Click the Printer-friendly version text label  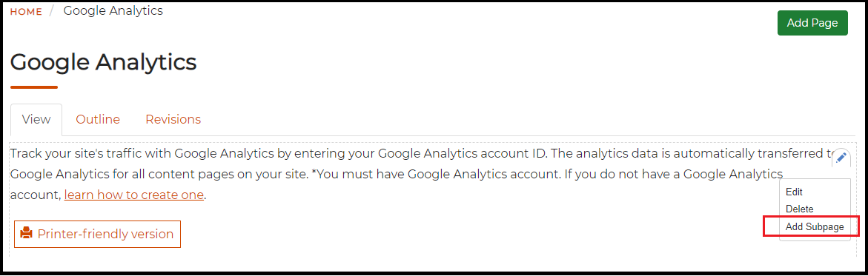105,234
